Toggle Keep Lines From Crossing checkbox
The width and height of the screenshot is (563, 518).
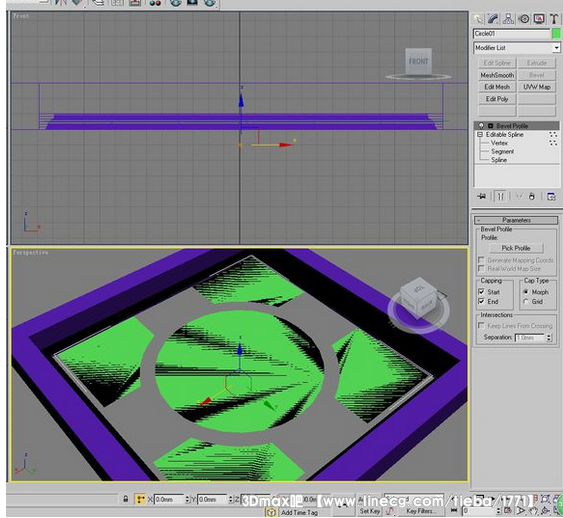click(x=481, y=325)
